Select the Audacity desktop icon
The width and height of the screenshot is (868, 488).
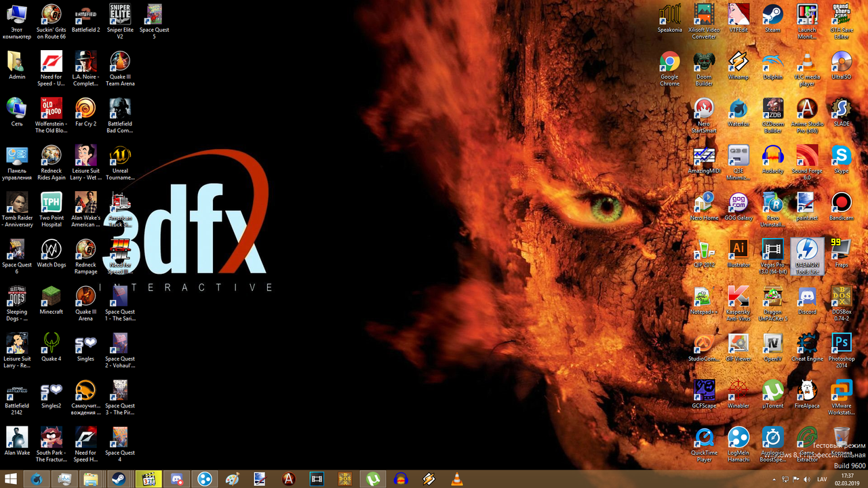(772, 160)
